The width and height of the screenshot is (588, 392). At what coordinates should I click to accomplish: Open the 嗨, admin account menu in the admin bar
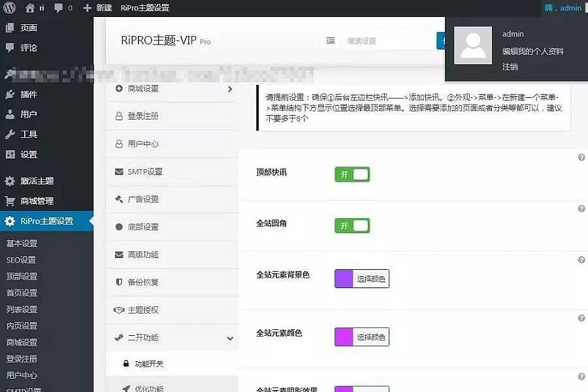(x=563, y=7)
